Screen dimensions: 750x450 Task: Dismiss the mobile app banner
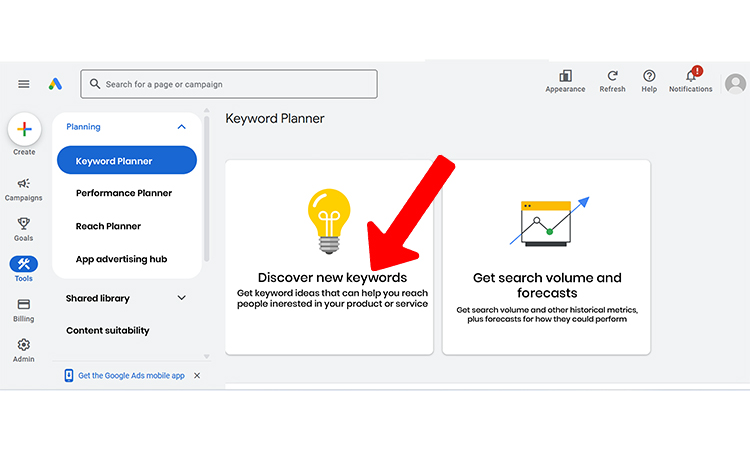pos(197,376)
